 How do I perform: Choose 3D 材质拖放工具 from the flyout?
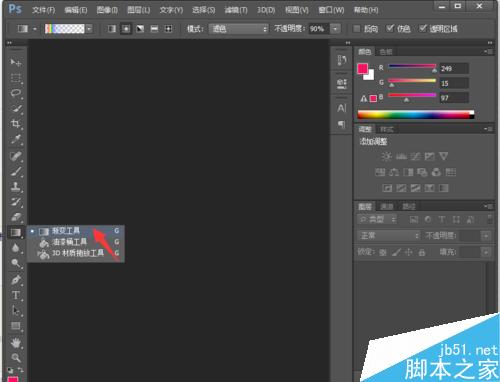[x=75, y=253]
